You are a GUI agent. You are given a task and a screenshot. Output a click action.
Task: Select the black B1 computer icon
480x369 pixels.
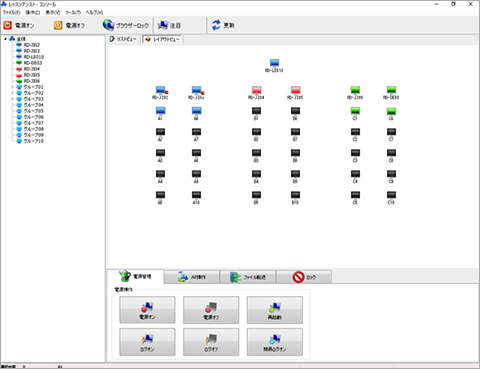pyautogui.click(x=256, y=111)
